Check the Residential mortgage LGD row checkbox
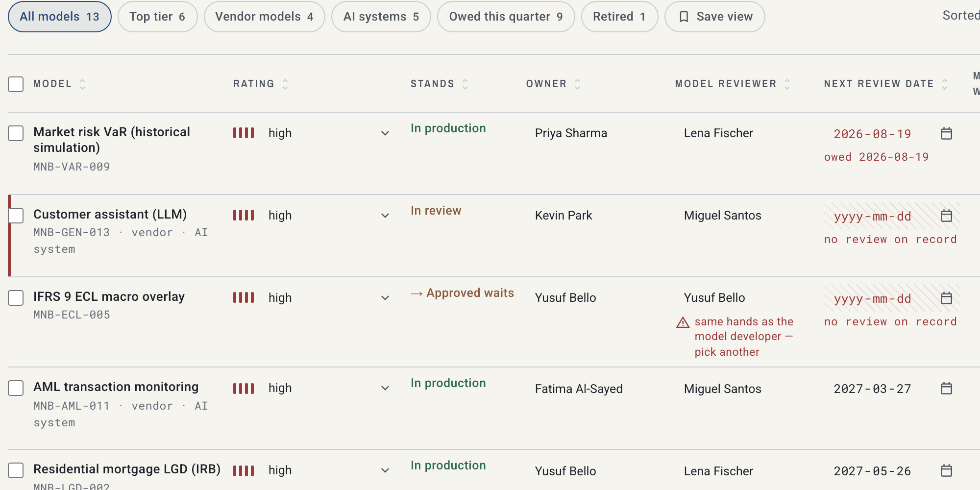The width and height of the screenshot is (980, 490). tap(16, 470)
